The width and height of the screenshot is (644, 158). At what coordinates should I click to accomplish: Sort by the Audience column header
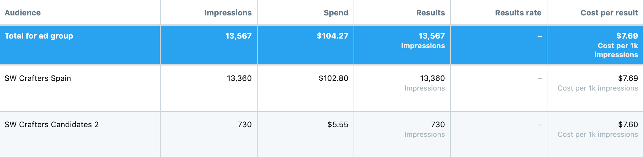(x=23, y=13)
